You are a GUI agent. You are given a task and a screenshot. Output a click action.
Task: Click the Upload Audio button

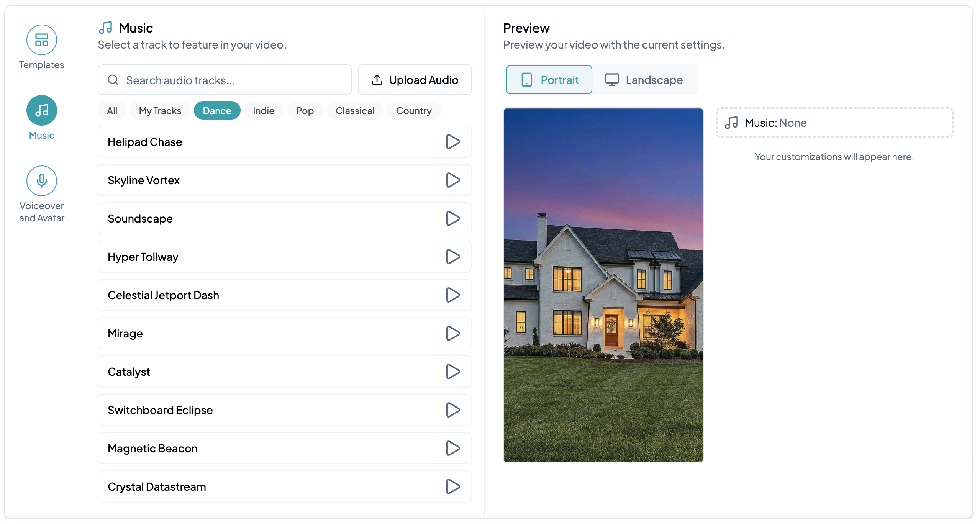(414, 80)
